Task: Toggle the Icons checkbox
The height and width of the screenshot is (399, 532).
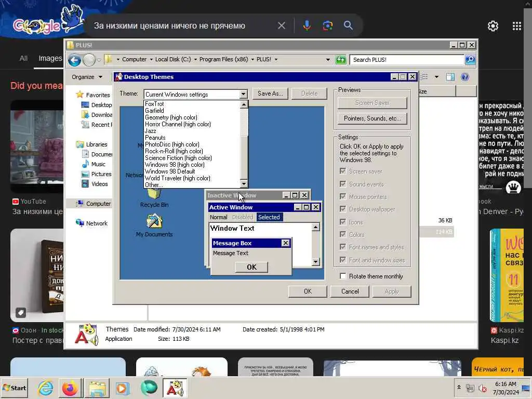Action: tap(343, 222)
